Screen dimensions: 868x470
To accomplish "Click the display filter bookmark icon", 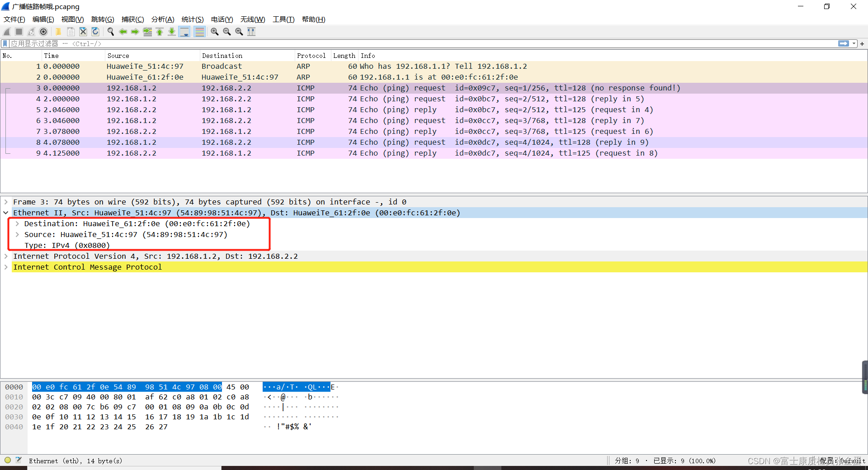I will point(5,43).
